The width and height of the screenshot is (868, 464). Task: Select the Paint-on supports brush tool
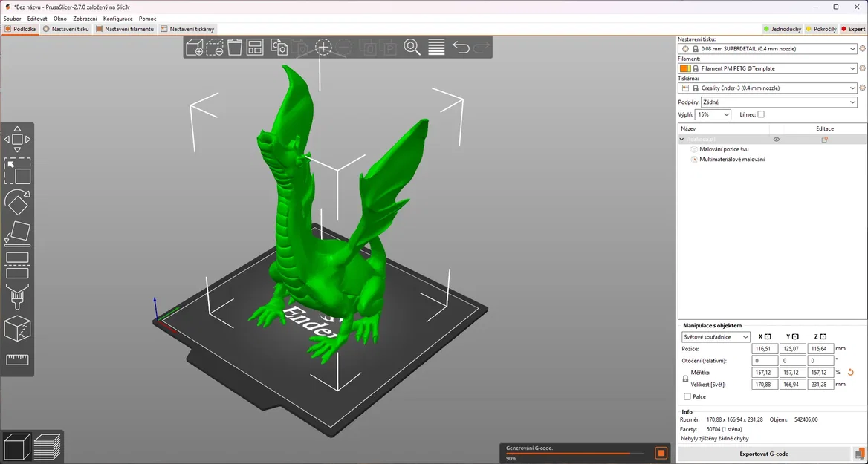coord(17,297)
